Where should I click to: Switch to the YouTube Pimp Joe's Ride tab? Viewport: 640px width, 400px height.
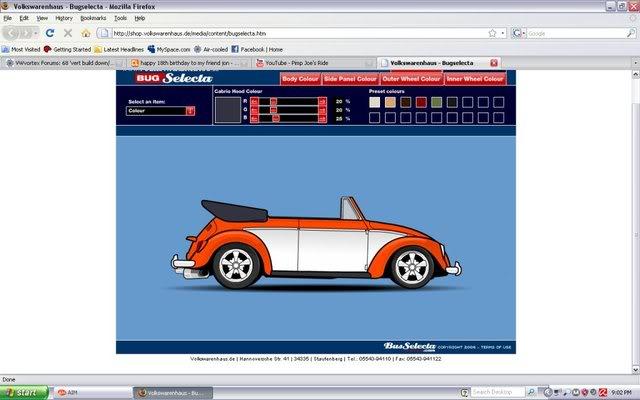click(313, 63)
